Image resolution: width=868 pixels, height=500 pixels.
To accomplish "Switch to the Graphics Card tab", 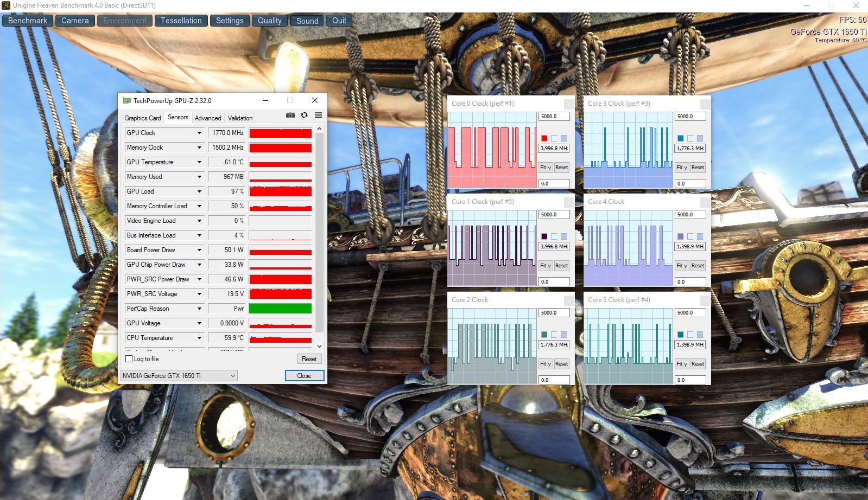I will [x=143, y=118].
